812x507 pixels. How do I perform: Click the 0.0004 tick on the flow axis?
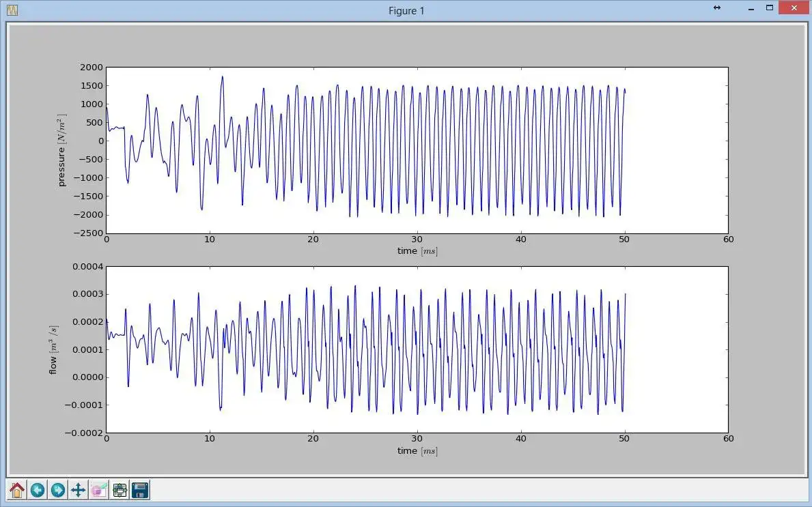[x=87, y=266]
